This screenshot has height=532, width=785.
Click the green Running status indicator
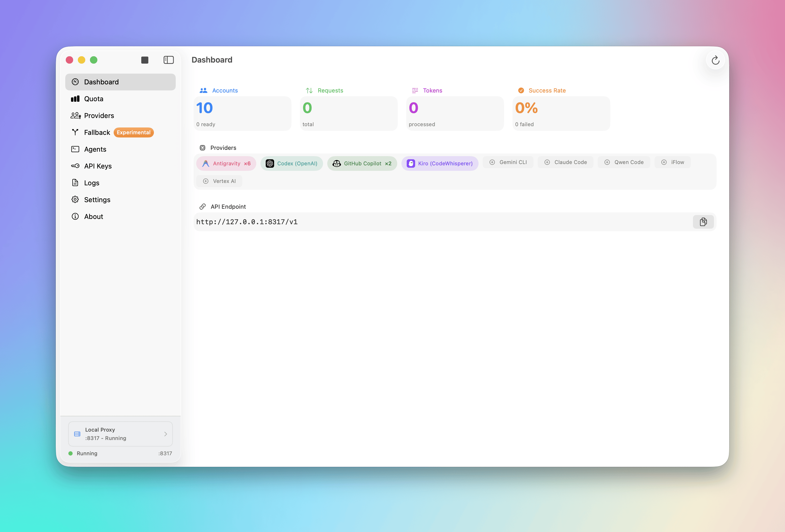click(x=71, y=453)
